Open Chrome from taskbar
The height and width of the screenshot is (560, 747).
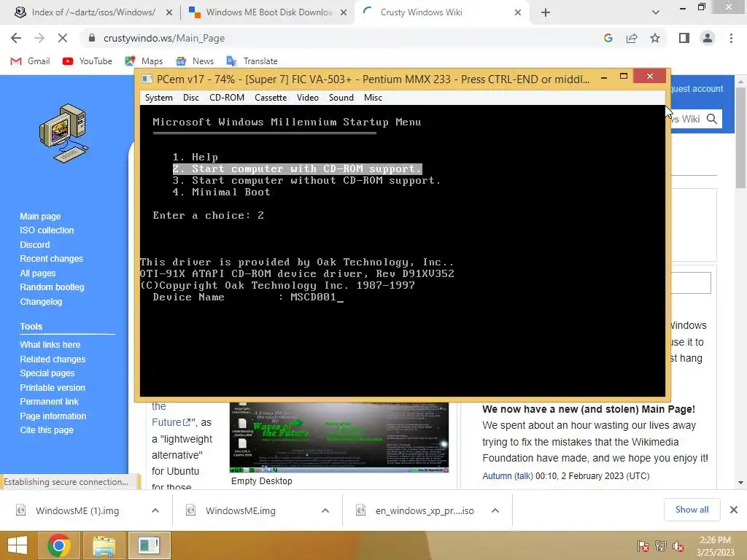59,545
